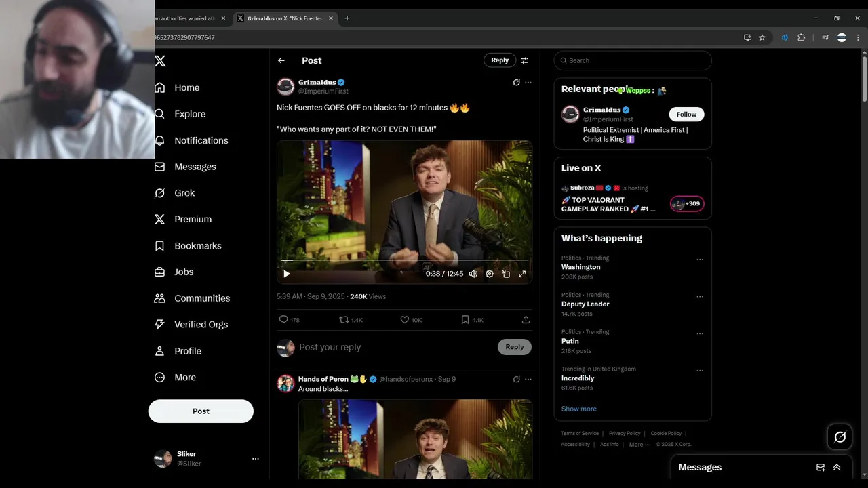Viewport: 868px width, 488px height.
Task: Click the white Post button
Action: [201, 411]
